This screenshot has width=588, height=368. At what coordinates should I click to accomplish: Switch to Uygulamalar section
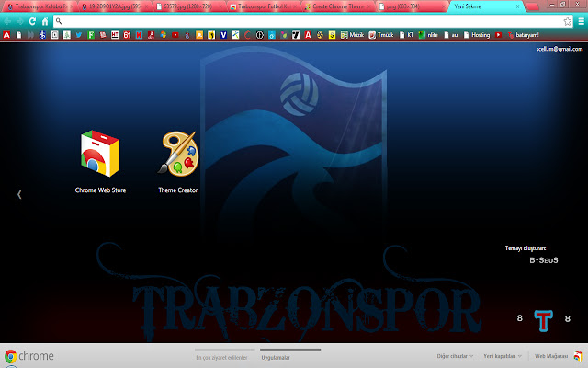(x=276, y=358)
